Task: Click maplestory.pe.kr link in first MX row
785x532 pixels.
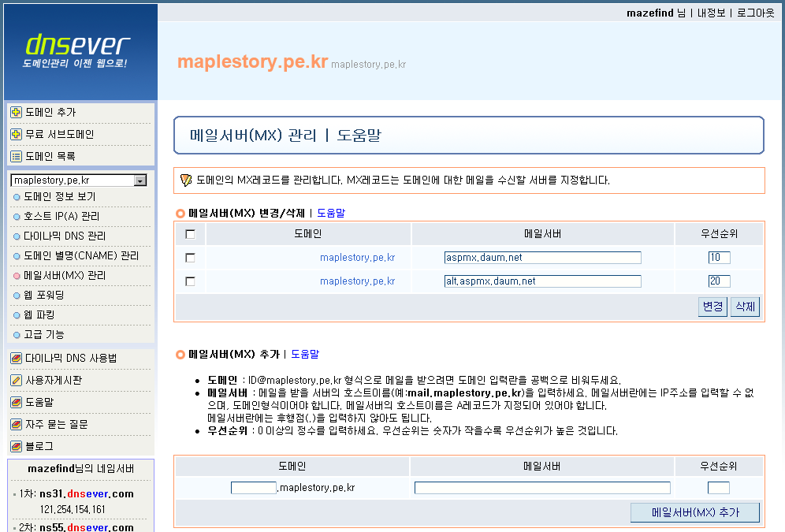Action: click(x=358, y=258)
